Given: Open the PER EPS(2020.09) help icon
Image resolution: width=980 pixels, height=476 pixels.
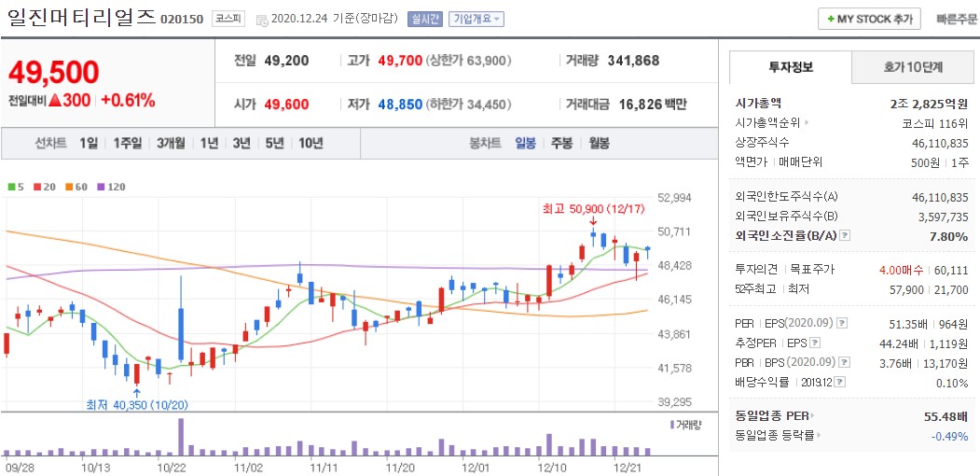Looking at the screenshot, I should coord(842,323).
